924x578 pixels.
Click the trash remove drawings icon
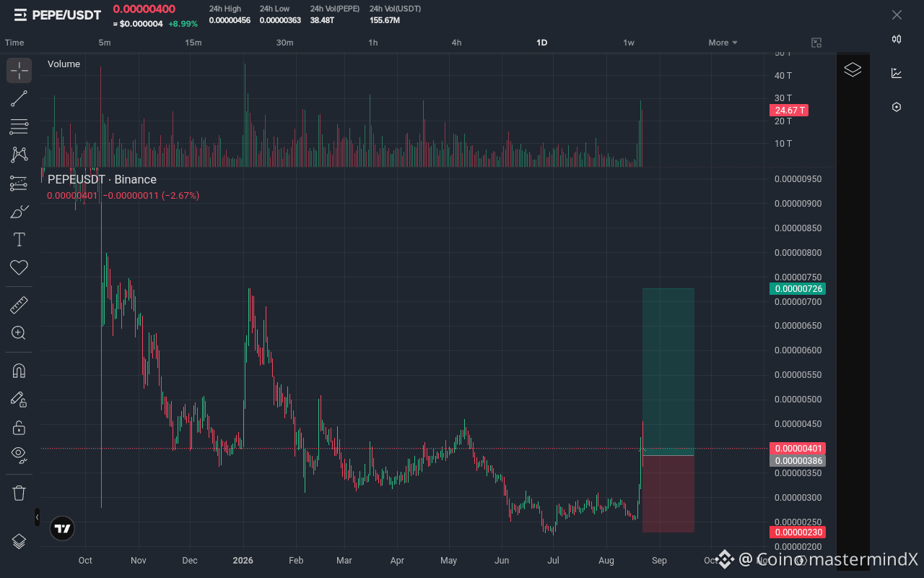coord(19,493)
